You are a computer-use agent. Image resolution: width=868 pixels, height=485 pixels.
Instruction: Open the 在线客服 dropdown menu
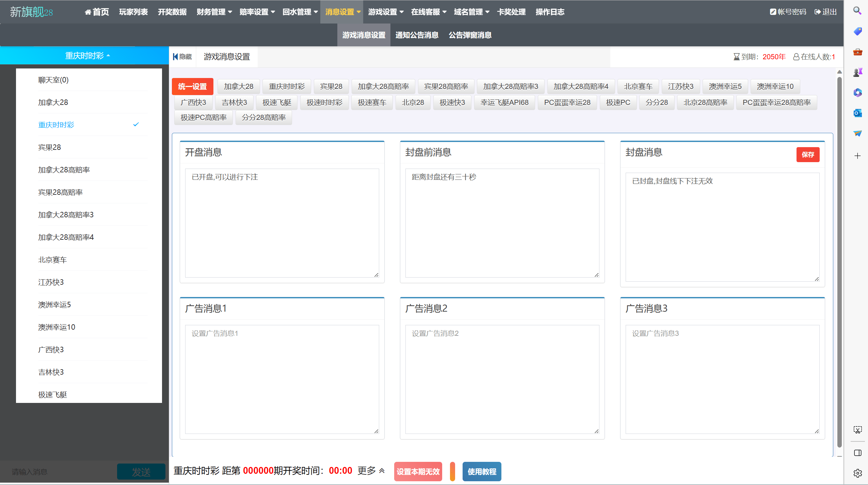429,12
